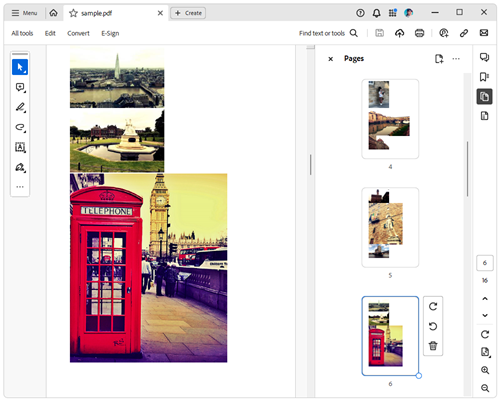This screenshot has width=500, height=402.
Task: Open the Menu hamburger button
Action: tap(24, 13)
